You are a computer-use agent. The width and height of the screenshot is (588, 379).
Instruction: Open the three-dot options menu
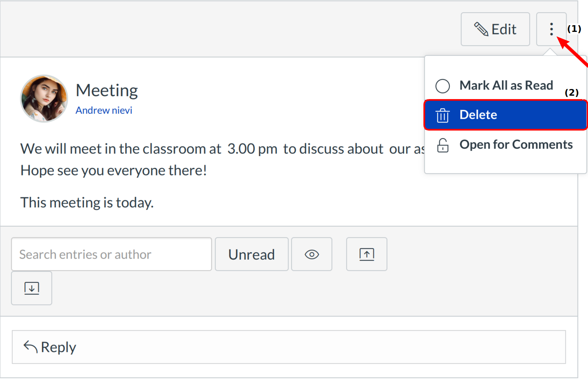click(551, 29)
